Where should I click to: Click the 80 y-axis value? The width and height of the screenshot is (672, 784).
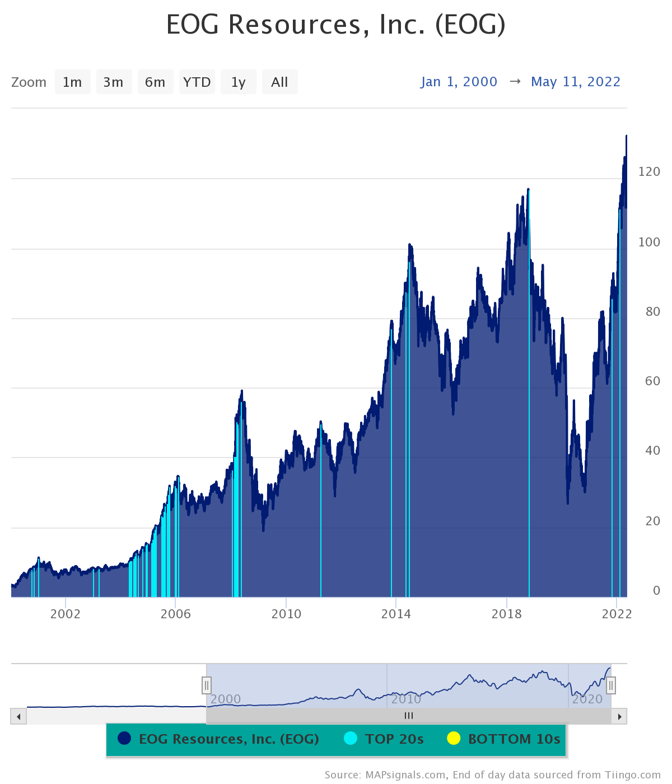point(653,311)
